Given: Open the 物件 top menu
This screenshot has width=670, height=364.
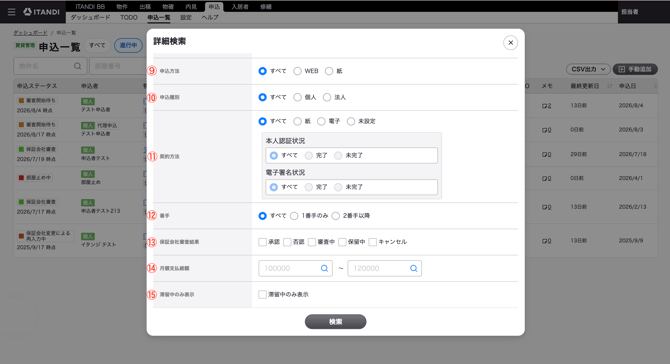Looking at the screenshot, I should [122, 6].
